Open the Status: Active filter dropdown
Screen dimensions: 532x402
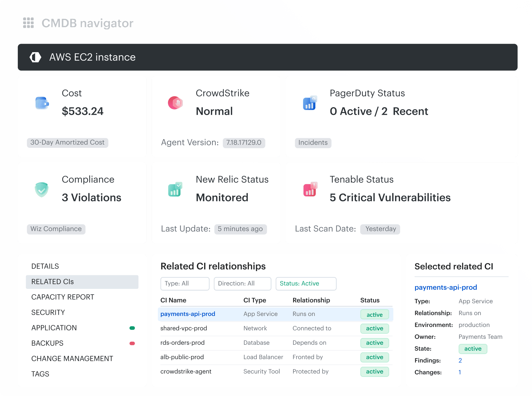pos(306,284)
